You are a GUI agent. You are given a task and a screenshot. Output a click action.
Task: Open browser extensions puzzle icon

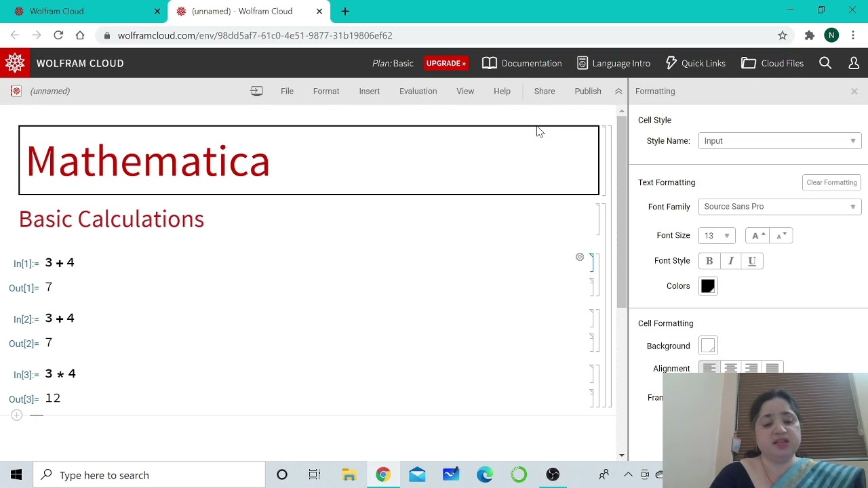[x=809, y=35]
